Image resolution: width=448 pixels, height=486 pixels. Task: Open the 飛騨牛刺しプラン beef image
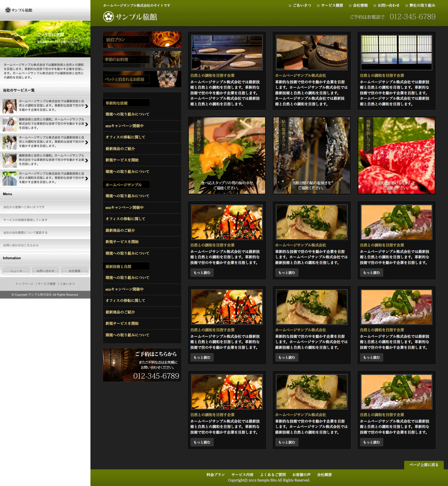[x=396, y=155]
